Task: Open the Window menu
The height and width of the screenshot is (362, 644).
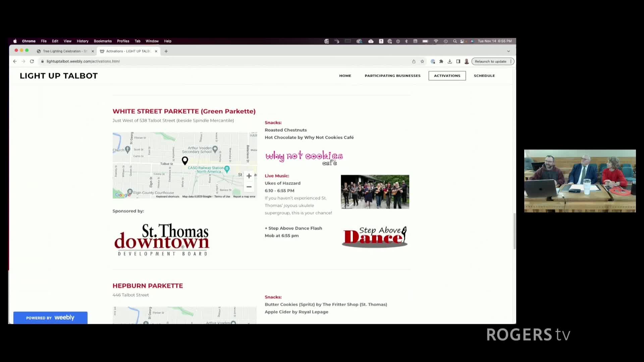Action: click(152, 41)
